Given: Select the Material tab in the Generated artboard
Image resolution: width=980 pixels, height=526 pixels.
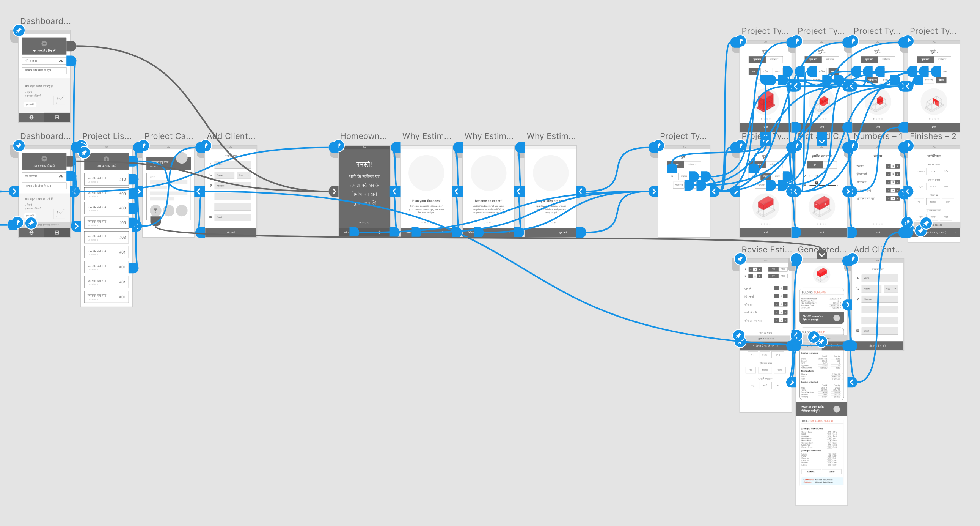Looking at the screenshot, I should click(811, 472).
